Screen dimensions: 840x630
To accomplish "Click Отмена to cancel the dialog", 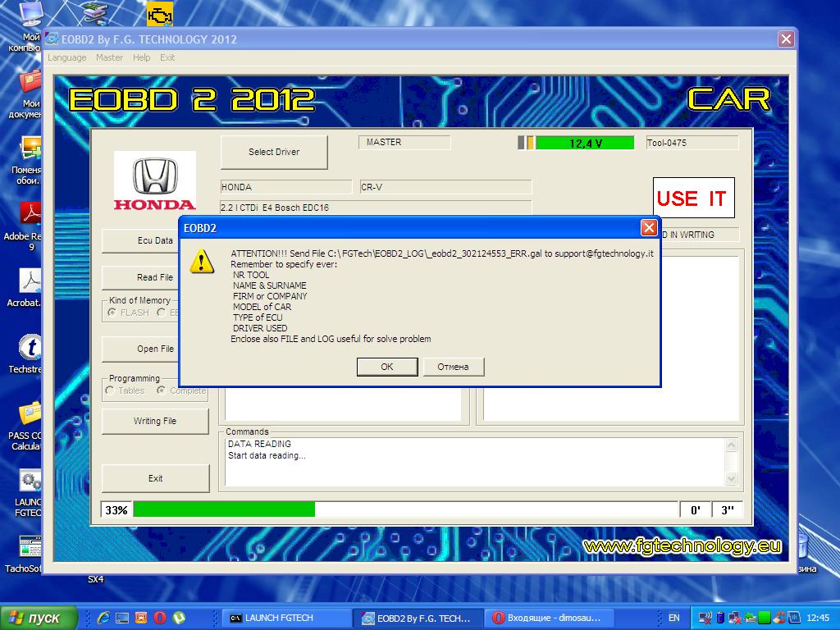I will pos(453,367).
